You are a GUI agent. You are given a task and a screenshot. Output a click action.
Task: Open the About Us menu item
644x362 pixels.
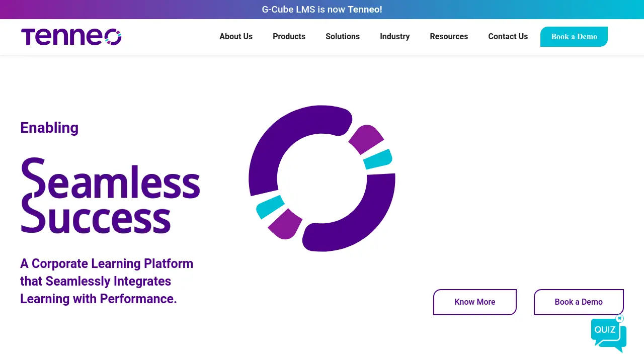236,37
